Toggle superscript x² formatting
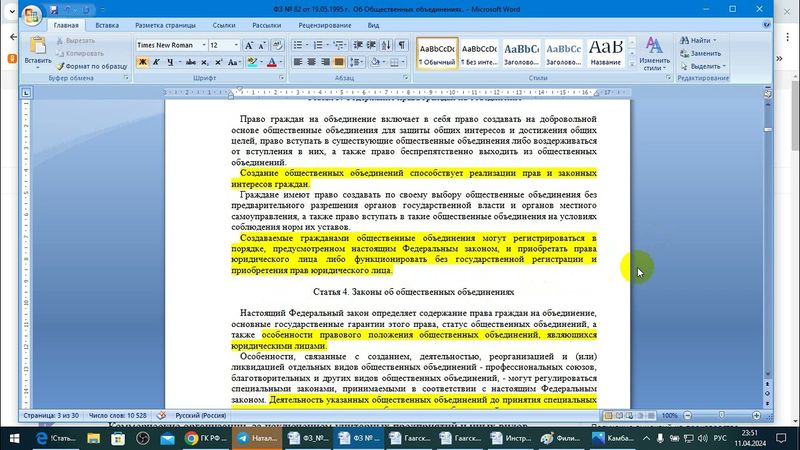This screenshot has width=800, height=450. [x=218, y=62]
